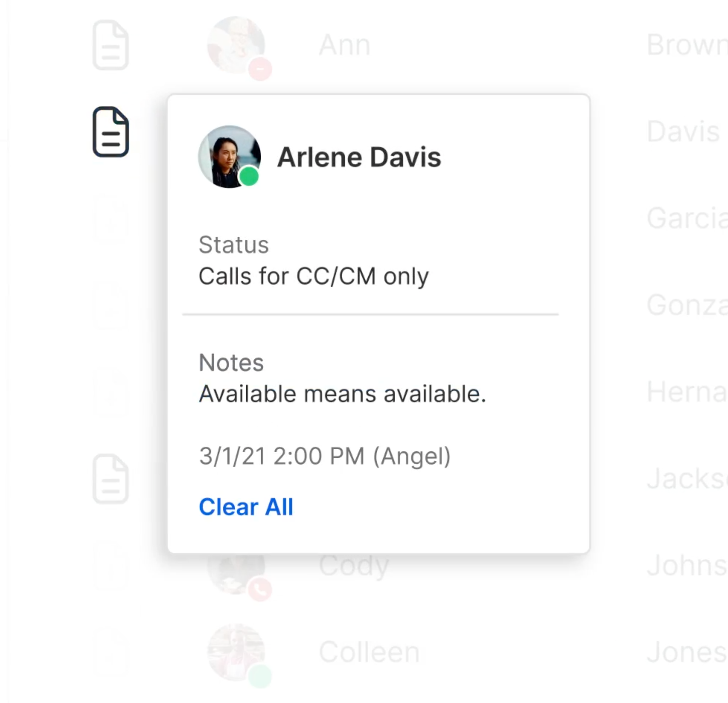This screenshot has width=728, height=703.
Task: Click the red do-not-disturb badge on Ann's avatar
Action: click(260, 69)
